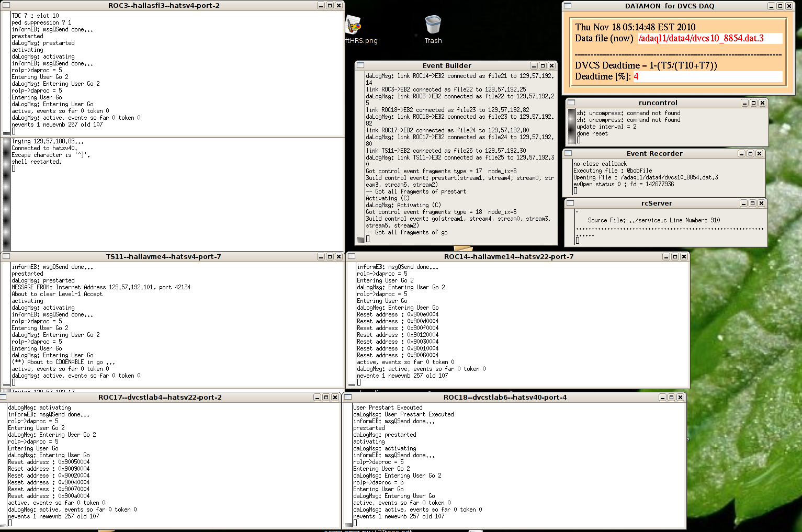The width and height of the screenshot is (802, 532).
Task: Click the TS11--hallavme4--hatsv4-port-7 title bar
Action: 163,257
